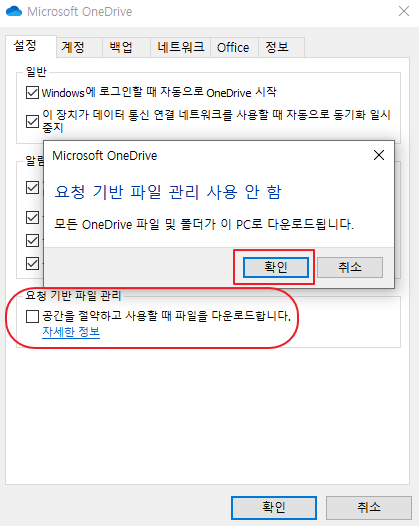Image resolution: width=419 pixels, height=526 pixels.
Task: Toggle the third notifications checkbox
Action: pos(32,240)
